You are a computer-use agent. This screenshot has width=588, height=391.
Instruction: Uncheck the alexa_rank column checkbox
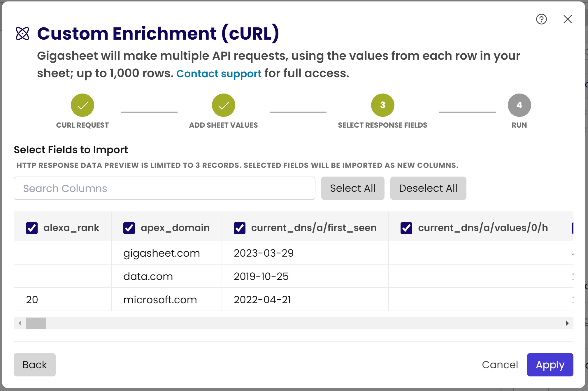tap(32, 228)
